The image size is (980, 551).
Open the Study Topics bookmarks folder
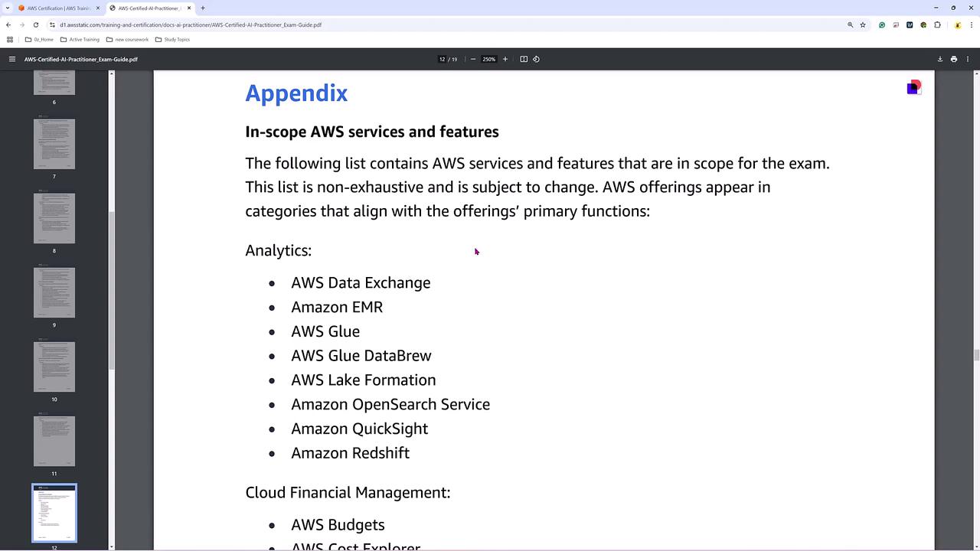(x=172, y=39)
